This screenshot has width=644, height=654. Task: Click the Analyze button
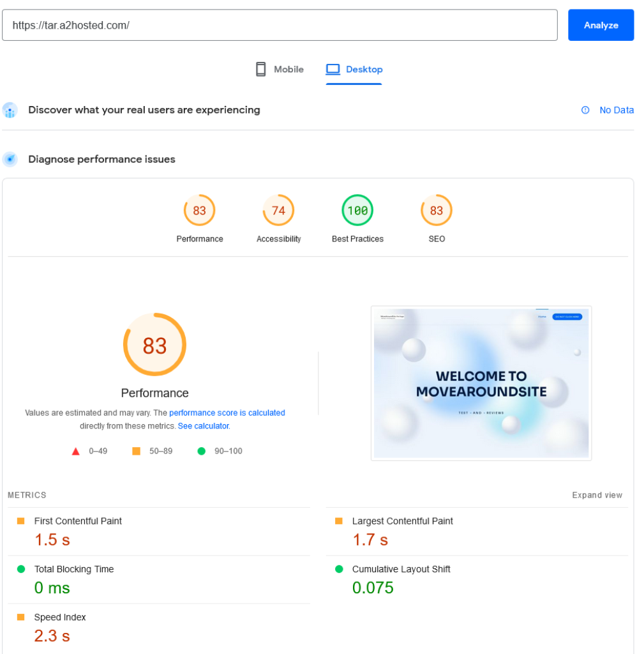click(x=601, y=25)
